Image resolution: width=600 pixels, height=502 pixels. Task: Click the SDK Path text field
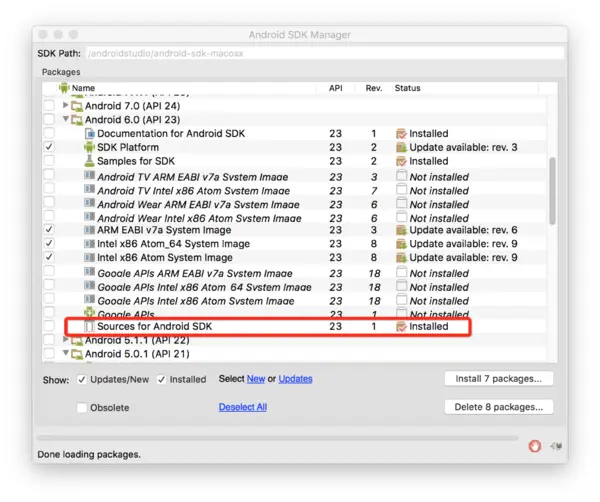[325, 53]
